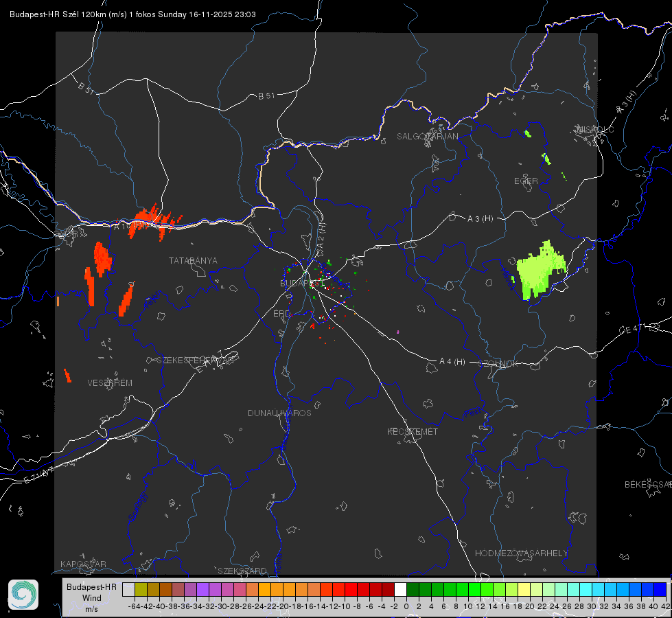Click the purple swatch above -34

click(202, 589)
